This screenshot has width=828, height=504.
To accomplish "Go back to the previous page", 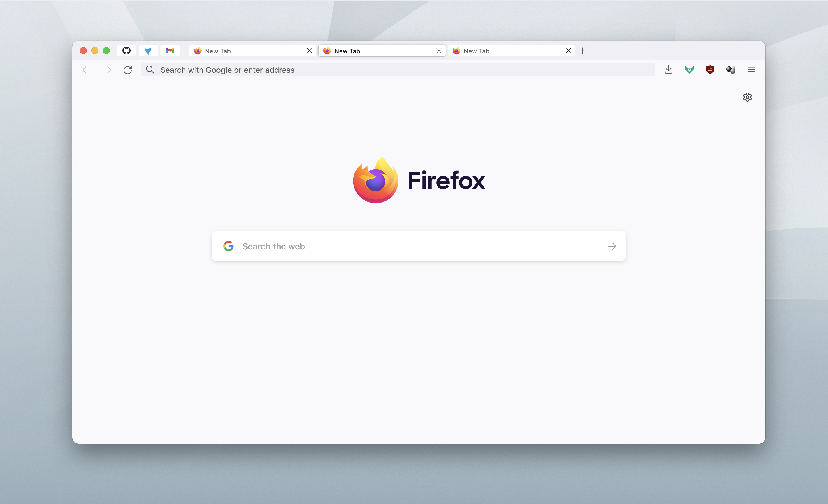I will (86, 70).
